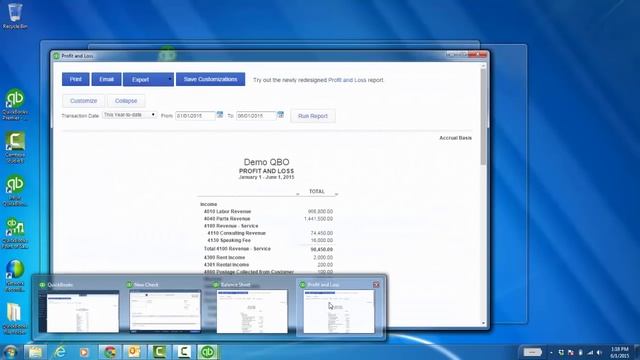Click the volume icon in system tray
This screenshot has height=360, width=640.
click(600, 352)
